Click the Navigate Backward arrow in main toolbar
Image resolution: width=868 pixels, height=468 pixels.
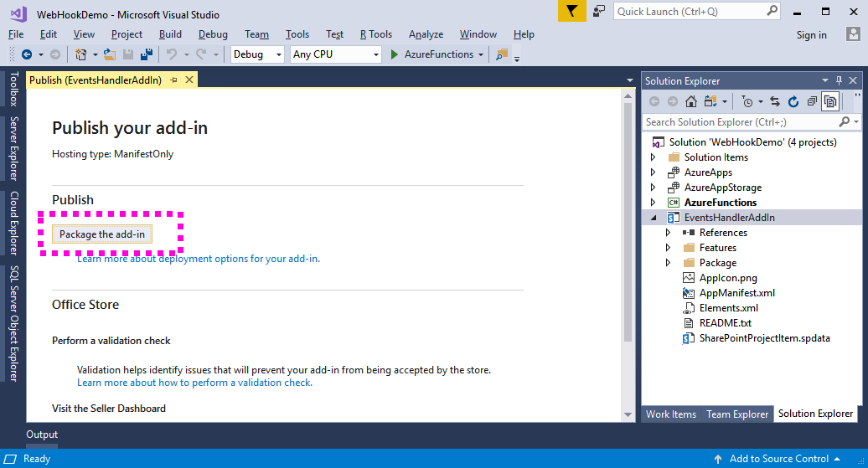click(x=26, y=54)
